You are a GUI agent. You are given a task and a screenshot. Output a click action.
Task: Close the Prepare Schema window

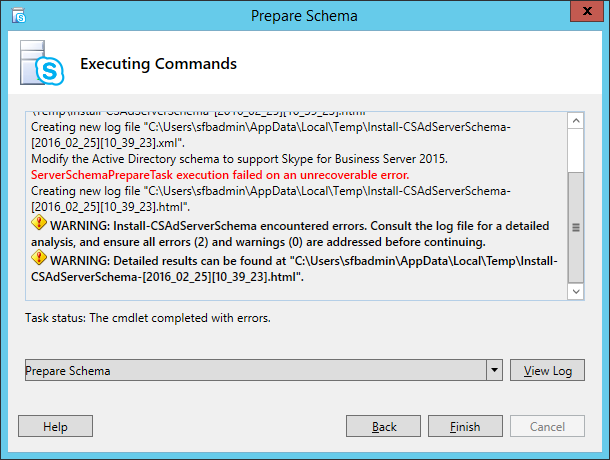tap(587, 11)
